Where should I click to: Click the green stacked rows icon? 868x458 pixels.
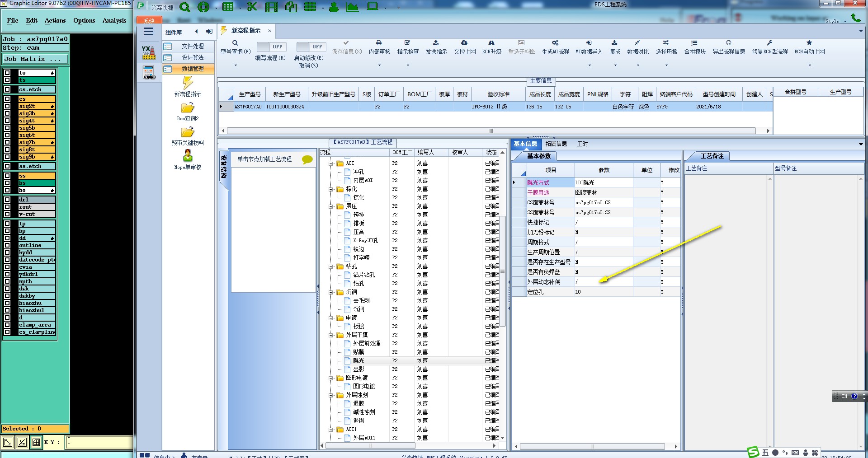coord(310,7)
